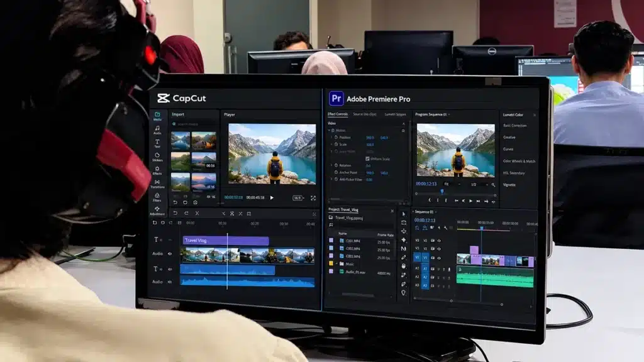Open Vignette in Lumetri Color
Image resolution: width=644 pixels, height=362 pixels.
(x=509, y=185)
